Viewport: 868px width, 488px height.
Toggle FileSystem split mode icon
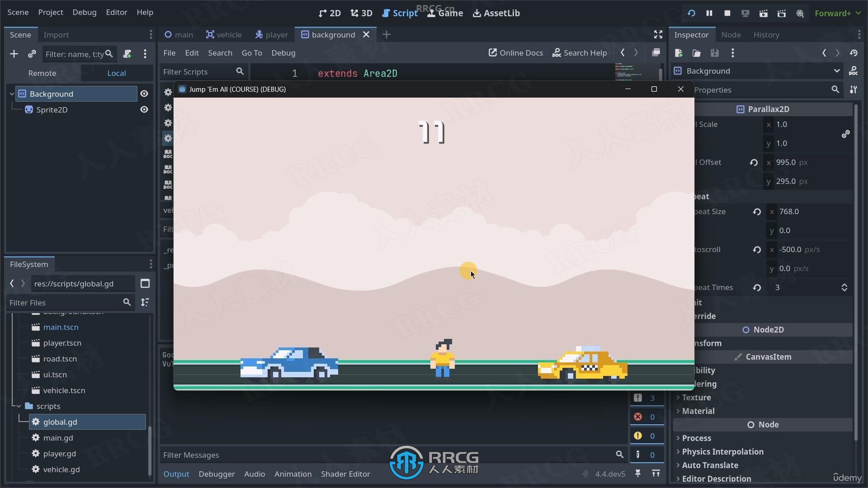145,283
